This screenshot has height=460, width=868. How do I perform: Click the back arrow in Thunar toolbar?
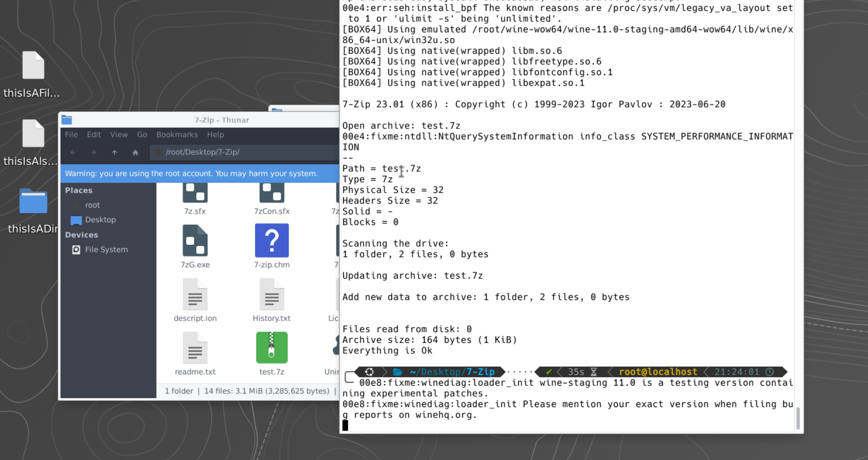73,152
